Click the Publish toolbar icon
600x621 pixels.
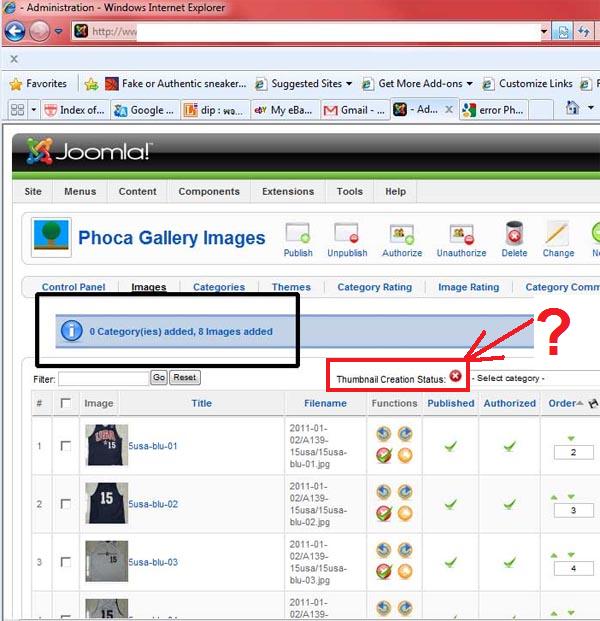[x=298, y=234]
